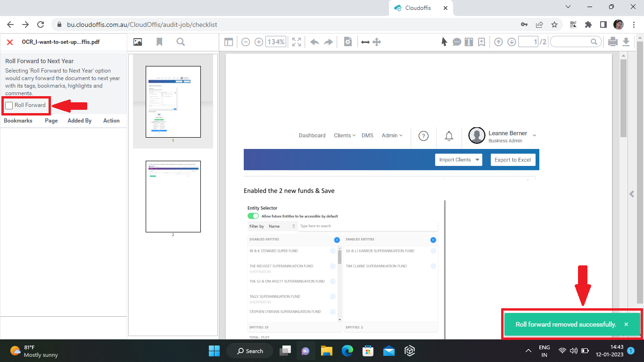Close the OCR PDF document panel
Screen dimensions: 644x362
(x=9, y=42)
